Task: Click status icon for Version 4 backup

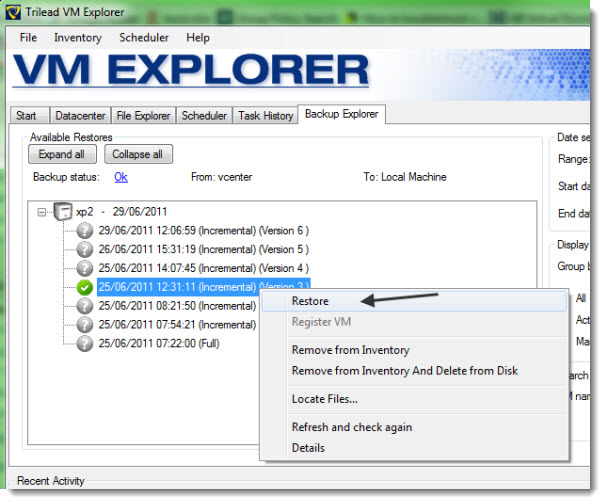Action: pyautogui.click(x=84, y=268)
